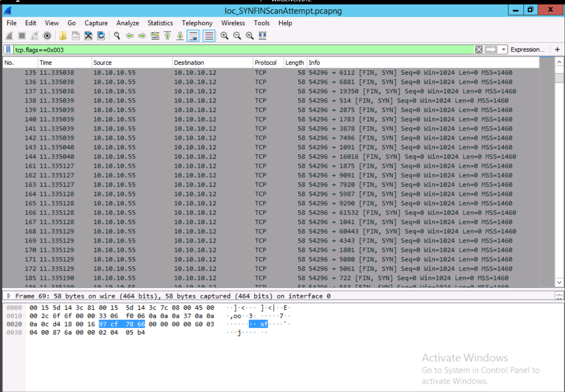Jump to the first packet icon
The width and height of the screenshot is (565, 392).
pyautogui.click(x=167, y=36)
